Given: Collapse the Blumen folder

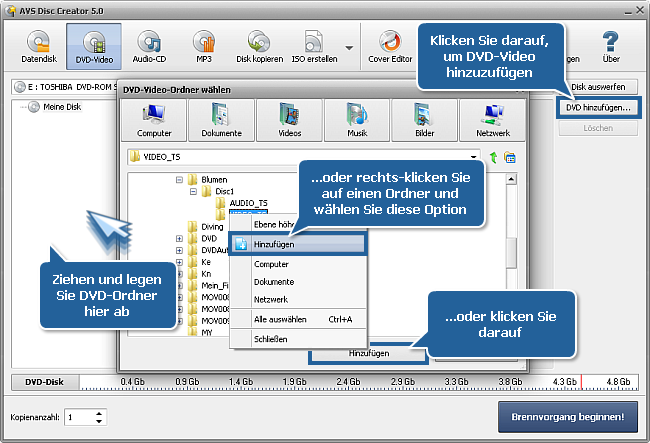Looking at the screenshot, I should (x=179, y=180).
